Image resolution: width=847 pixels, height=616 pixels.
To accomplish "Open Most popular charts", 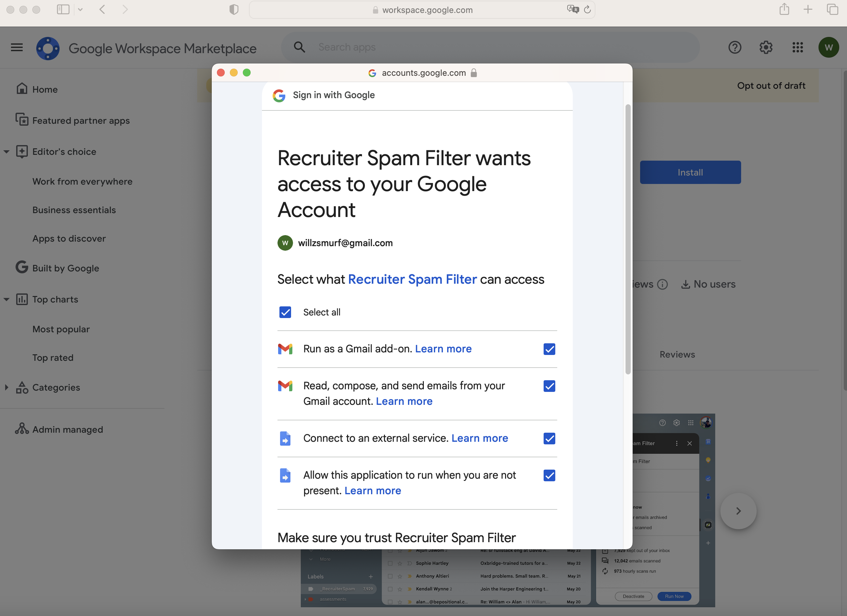I will [61, 329].
